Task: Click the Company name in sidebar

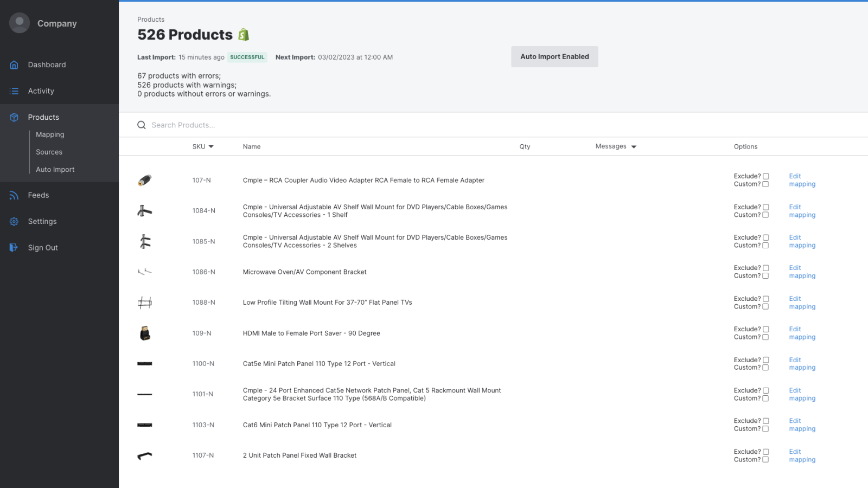Action: coord(57,23)
